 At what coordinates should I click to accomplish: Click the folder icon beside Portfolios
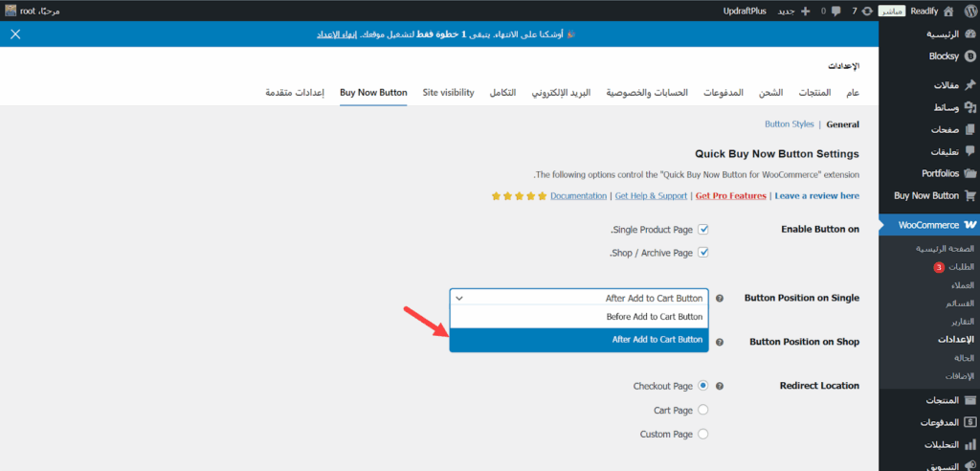(x=970, y=173)
